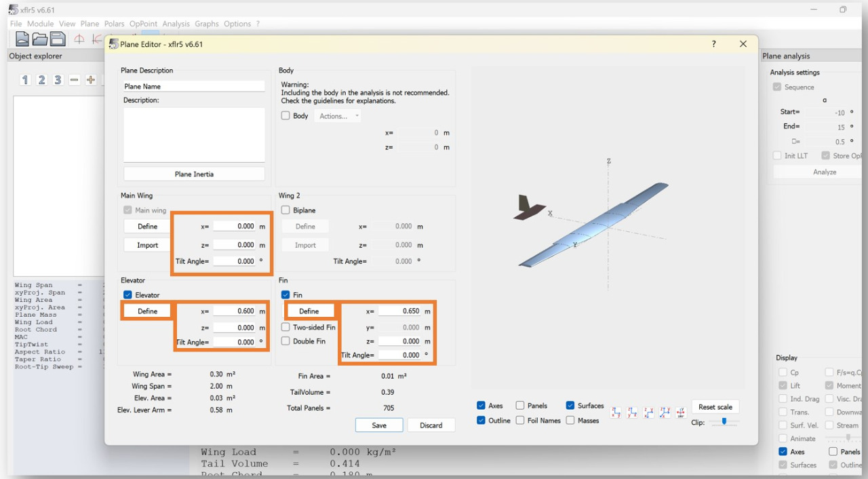Click the open folder toolbar icon
868x479 pixels.
tap(40, 39)
